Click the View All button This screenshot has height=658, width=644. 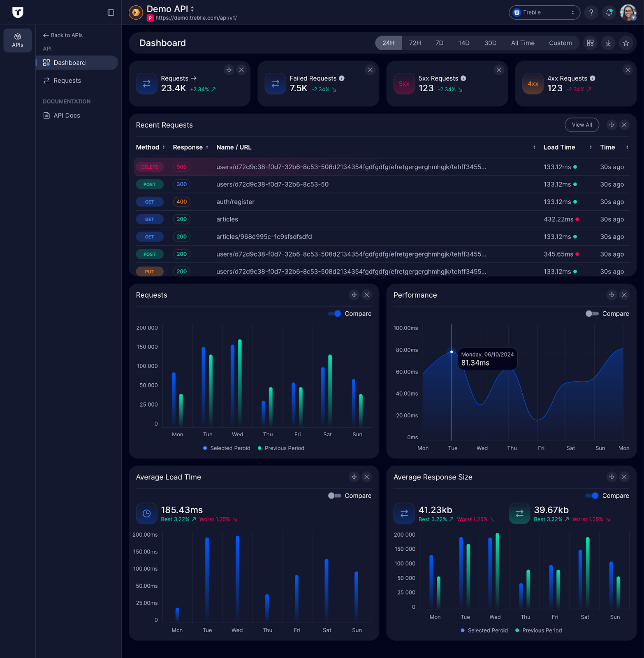[x=581, y=125]
